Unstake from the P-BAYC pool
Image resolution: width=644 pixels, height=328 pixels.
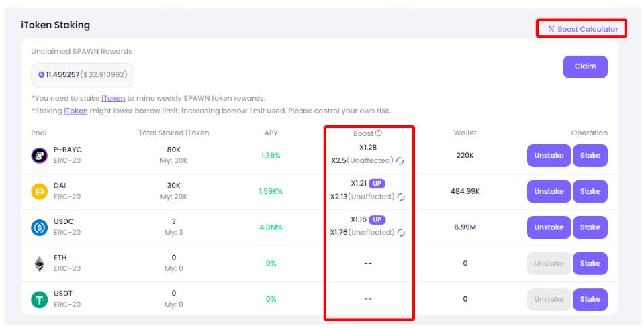[x=549, y=156]
